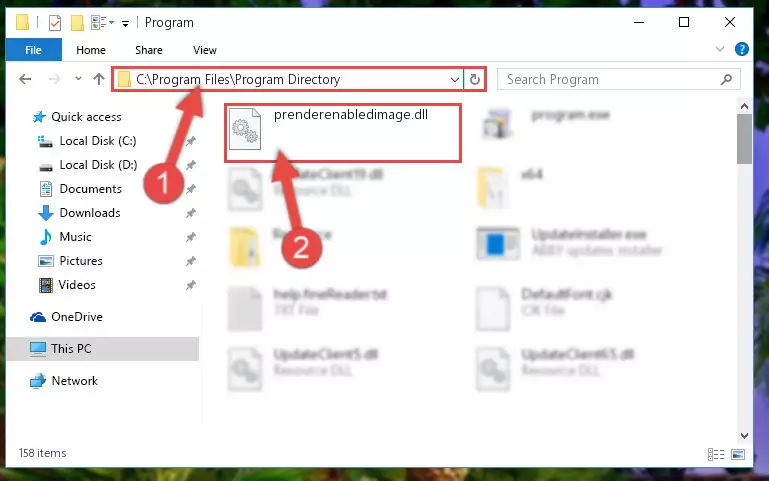769x481 pixels.
Task: Open Local Disk (C:) in sidebar
Action: [98, 141]
